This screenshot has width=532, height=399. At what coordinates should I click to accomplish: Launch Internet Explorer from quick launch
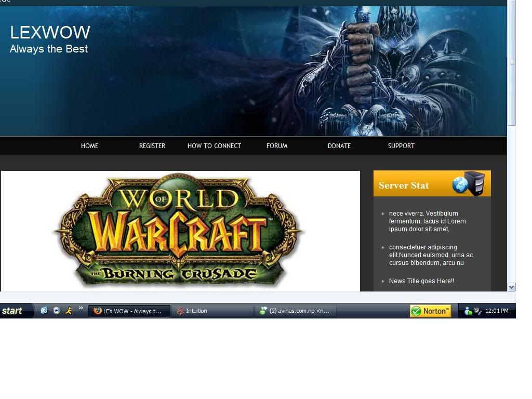coord(44,311)
